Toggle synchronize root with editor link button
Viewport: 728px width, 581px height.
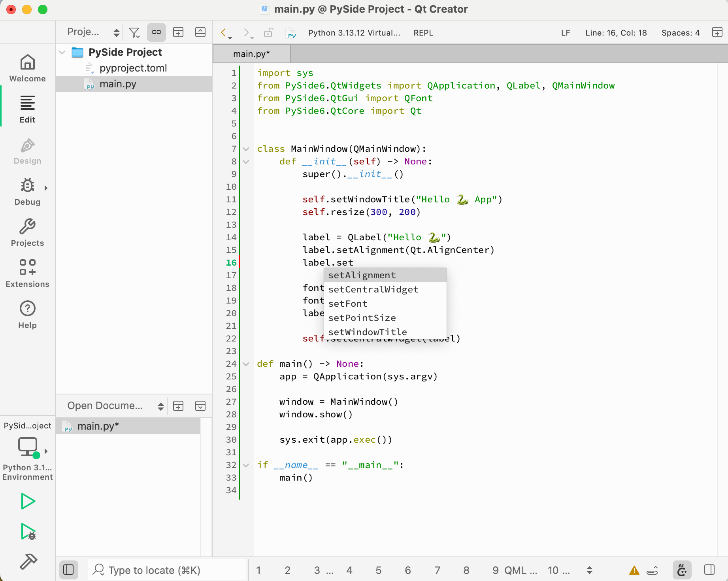tap(157, 32)
